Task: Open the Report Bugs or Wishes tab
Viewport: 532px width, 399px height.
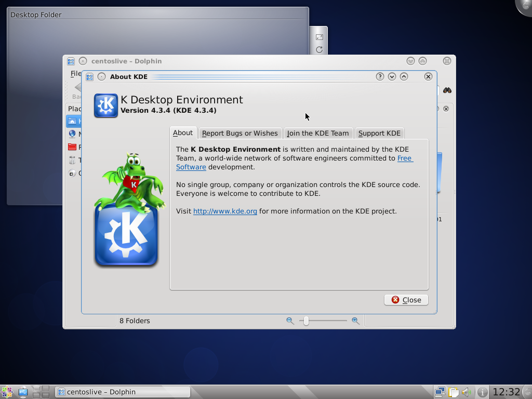Action: tap(240, 134)
